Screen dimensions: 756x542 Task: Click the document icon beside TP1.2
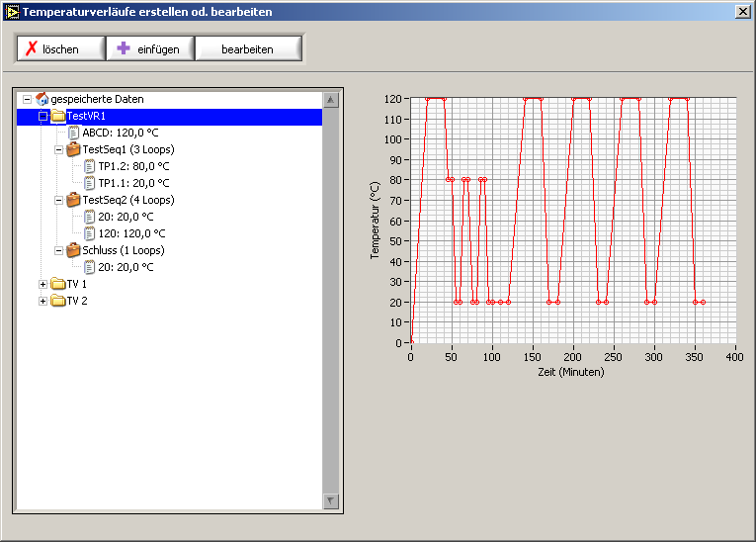(x=89, y=167)
